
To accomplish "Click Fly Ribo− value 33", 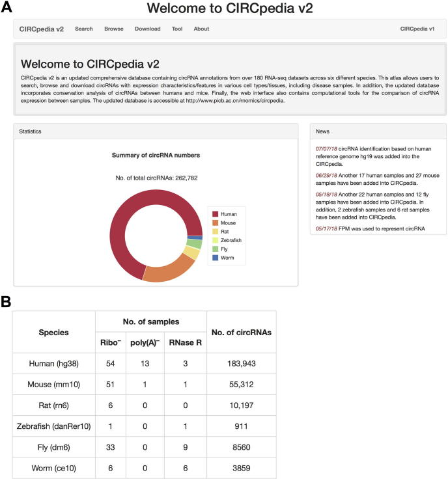I will point(110,447).
